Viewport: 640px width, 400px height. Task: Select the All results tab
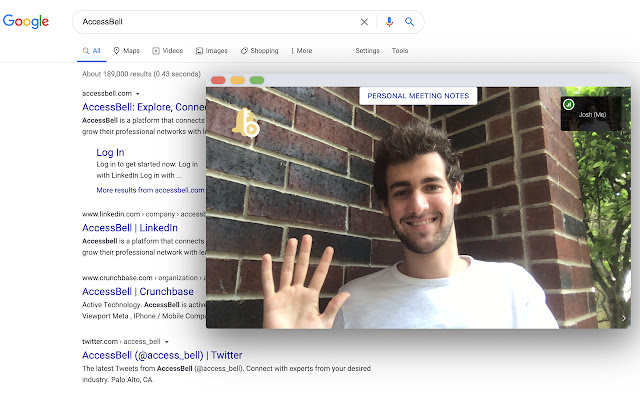[x=91, y=51]
